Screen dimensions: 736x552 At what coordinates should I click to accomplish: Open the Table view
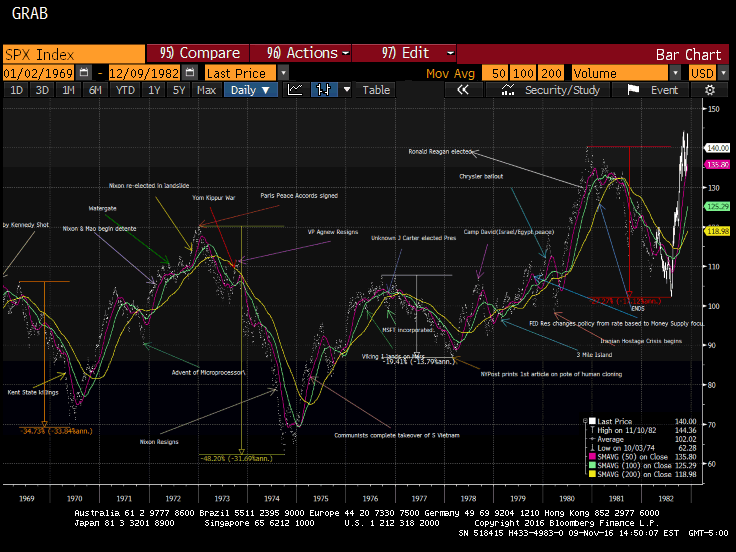click(x=376, y=90)
